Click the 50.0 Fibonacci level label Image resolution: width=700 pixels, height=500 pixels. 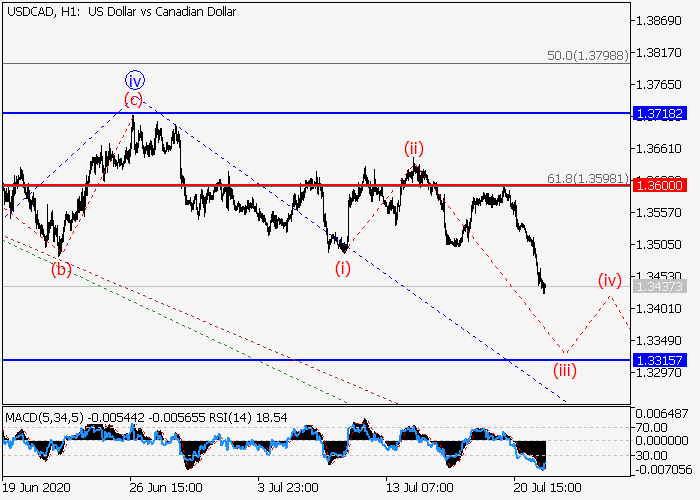pyautogui.click(x=588, y=54)
